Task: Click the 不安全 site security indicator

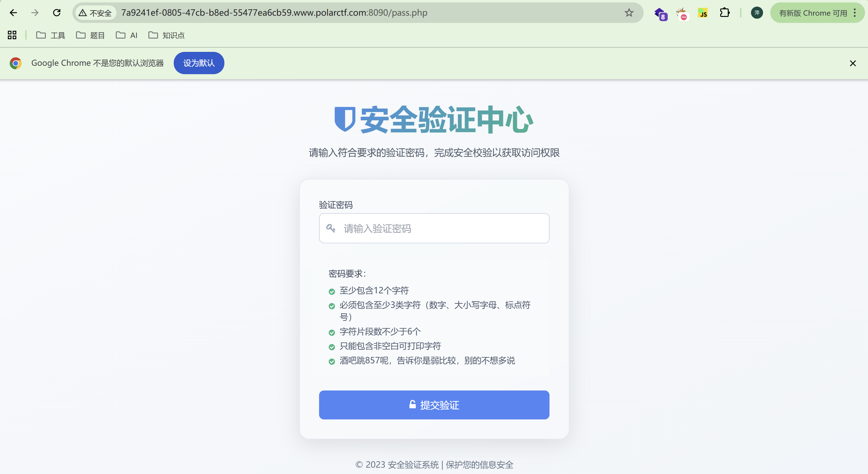Action: point(95,13)
